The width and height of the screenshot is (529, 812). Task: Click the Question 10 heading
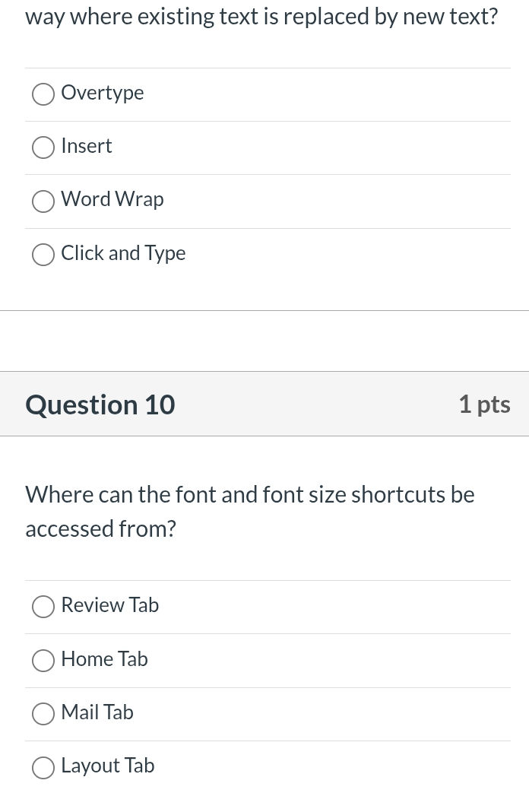[x=100, y=404]
